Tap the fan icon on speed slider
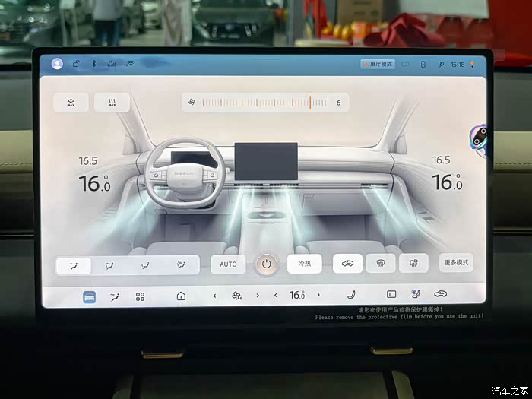532x399 pixels. [192, 102]
